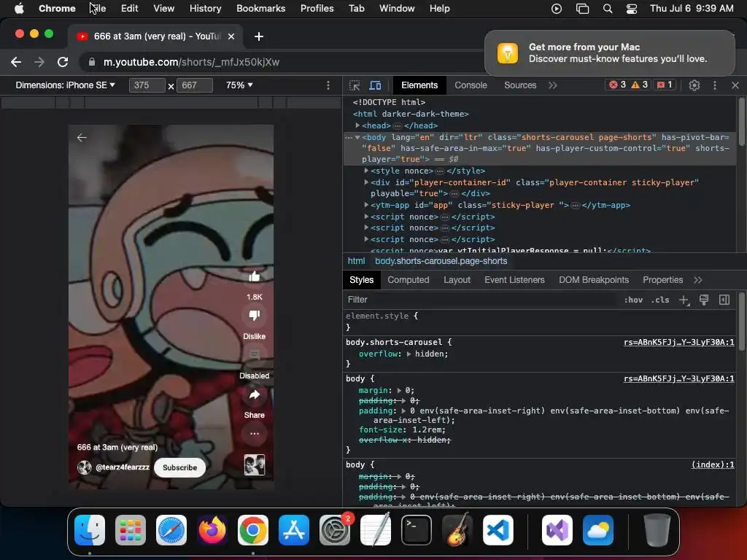Click the Share arrow icon
Screen dimensions: 747x560
(255, 394)
